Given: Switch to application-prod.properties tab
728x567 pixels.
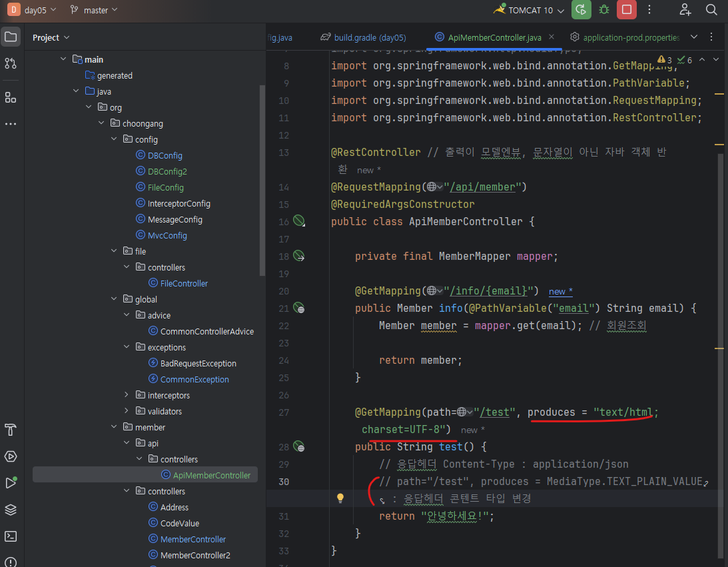Looking at the screenshot, I should [x=625, y=37].
